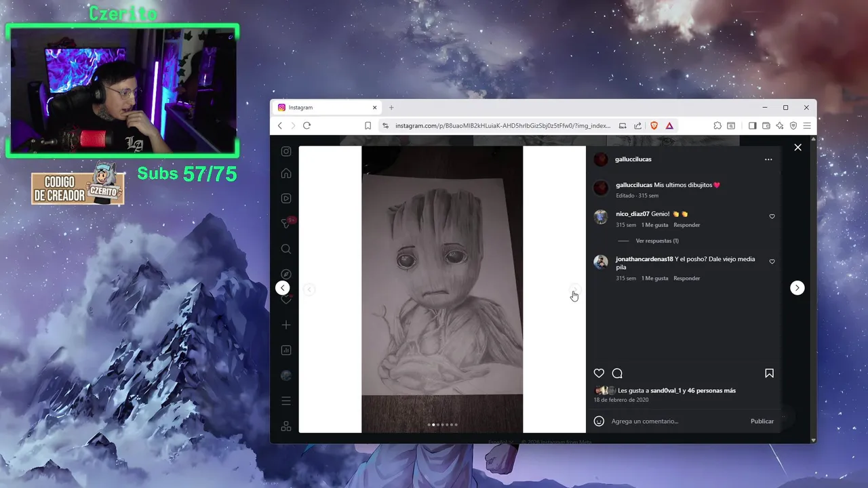Open Explore compass icon in sidebar
Screen dimensions: 868x488
[286, 274]
